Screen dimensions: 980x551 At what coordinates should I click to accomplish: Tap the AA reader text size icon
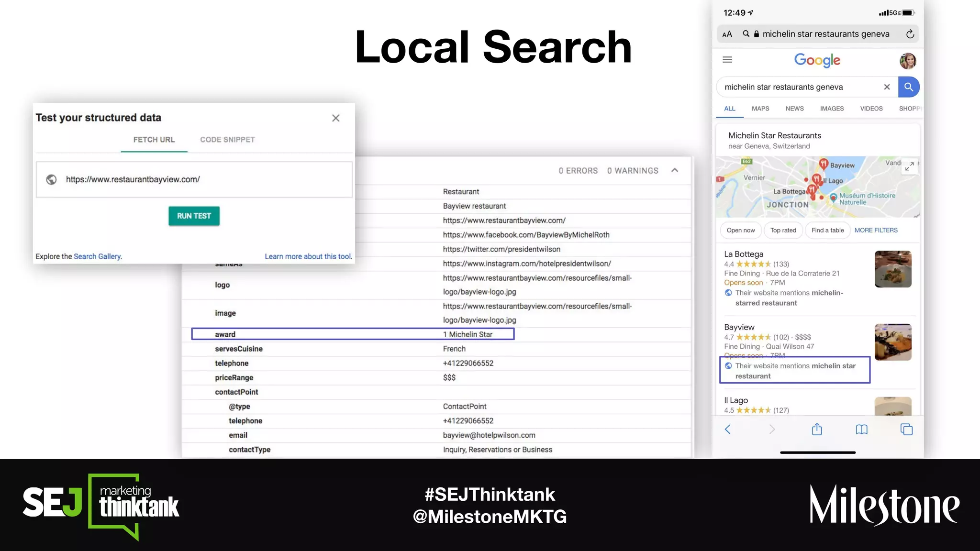click(x=727, y=34)
